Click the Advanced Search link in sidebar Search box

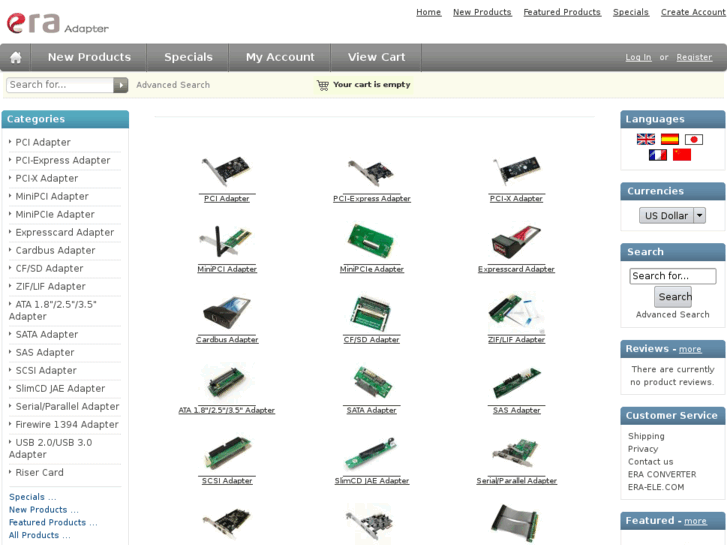673,315
